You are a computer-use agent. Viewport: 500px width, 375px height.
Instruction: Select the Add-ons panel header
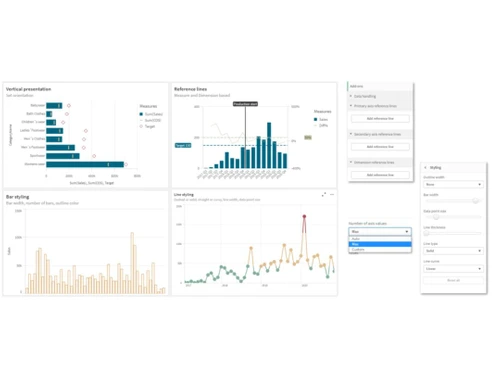[x=380, y=86]
